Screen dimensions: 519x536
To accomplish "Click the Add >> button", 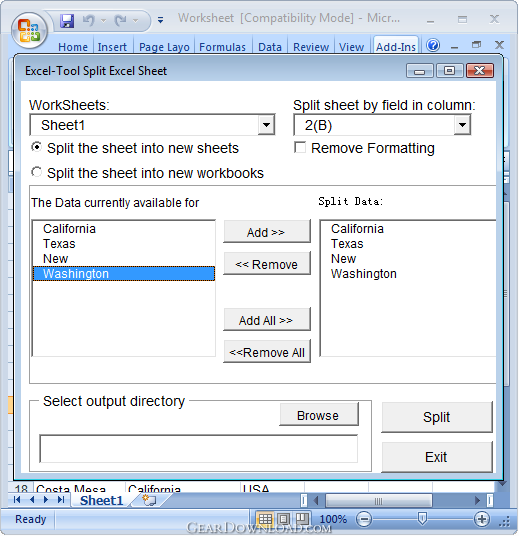I will tap(267, 232).
